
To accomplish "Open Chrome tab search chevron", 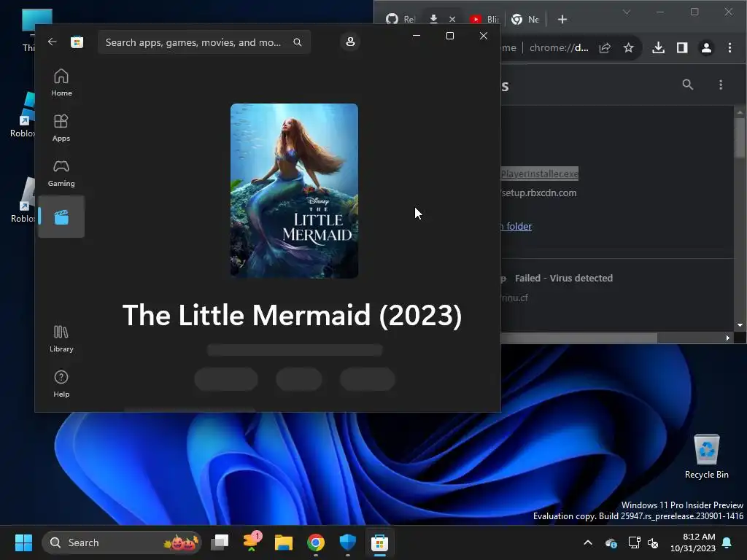I will pos(627,12).
